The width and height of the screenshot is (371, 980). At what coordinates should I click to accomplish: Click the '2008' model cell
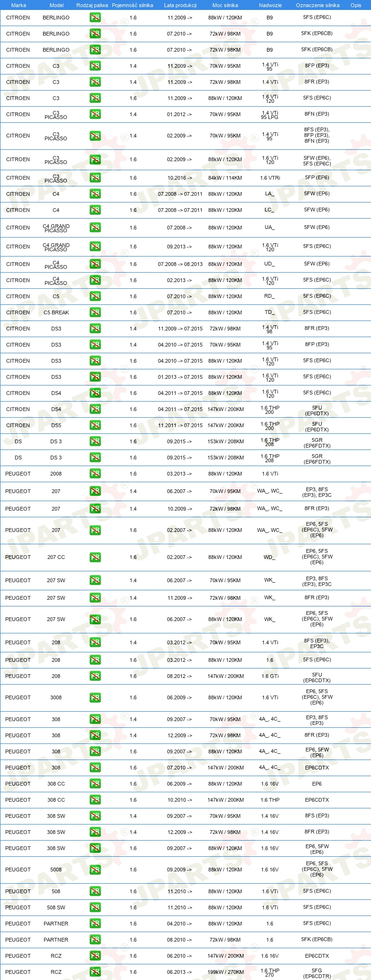tap(56, 474)
